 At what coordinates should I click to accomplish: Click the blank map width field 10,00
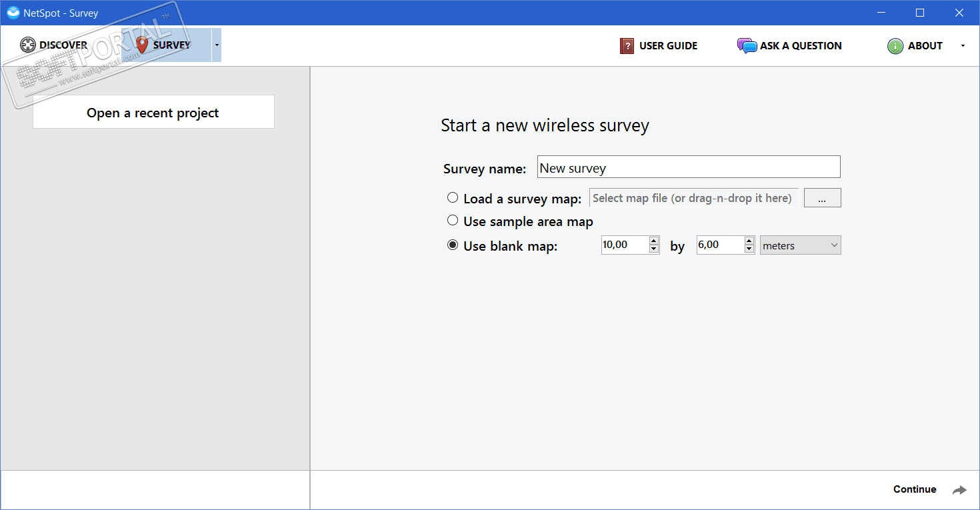625,245
